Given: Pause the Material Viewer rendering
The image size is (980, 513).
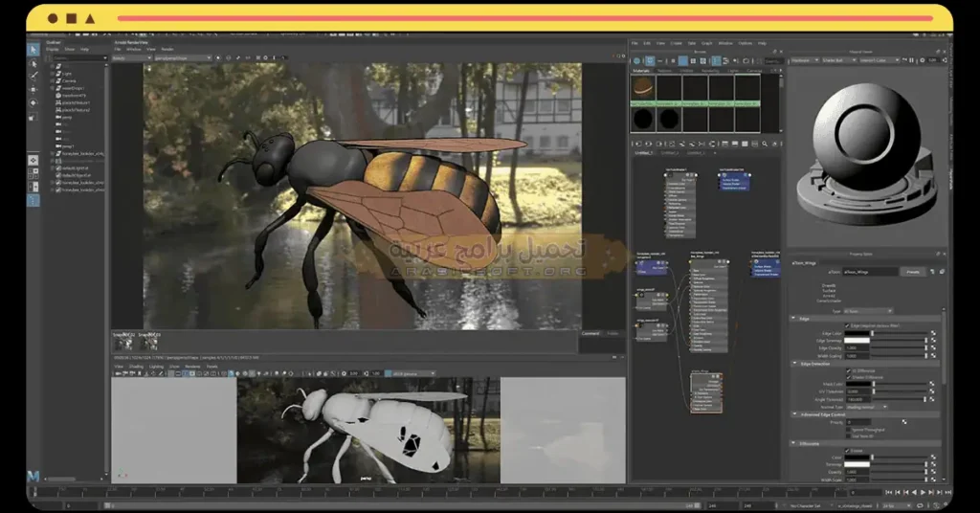Looking at the screenshot, I should (x=911, y=60).
